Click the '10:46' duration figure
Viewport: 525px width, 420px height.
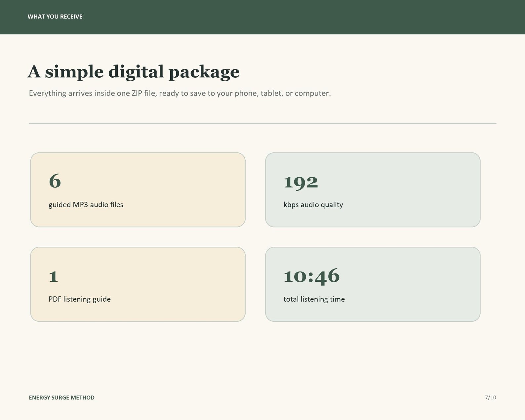pos(312,276)
